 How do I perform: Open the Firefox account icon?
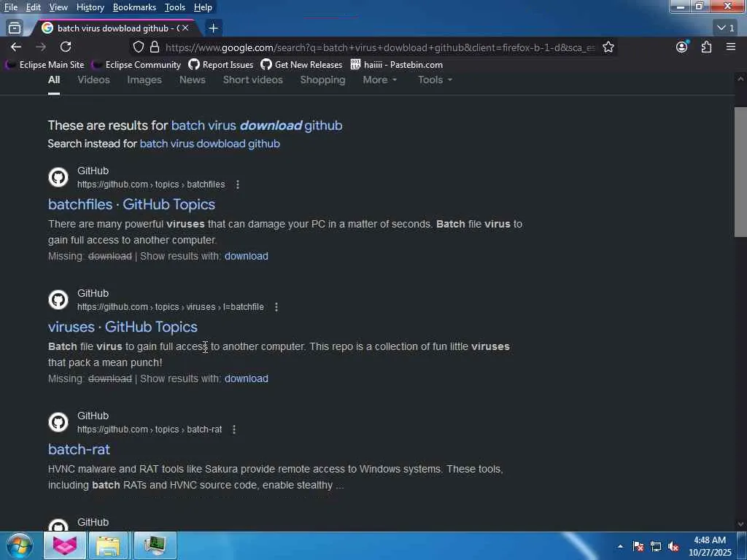pos(682,47)
